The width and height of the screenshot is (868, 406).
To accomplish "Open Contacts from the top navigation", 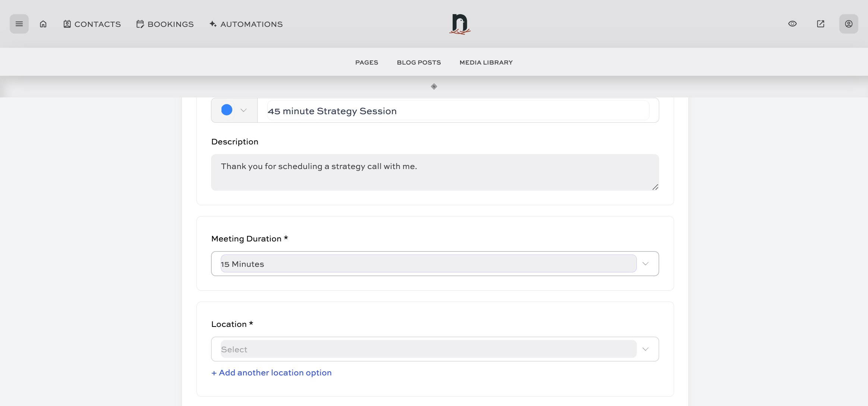I will click(92, 24).
